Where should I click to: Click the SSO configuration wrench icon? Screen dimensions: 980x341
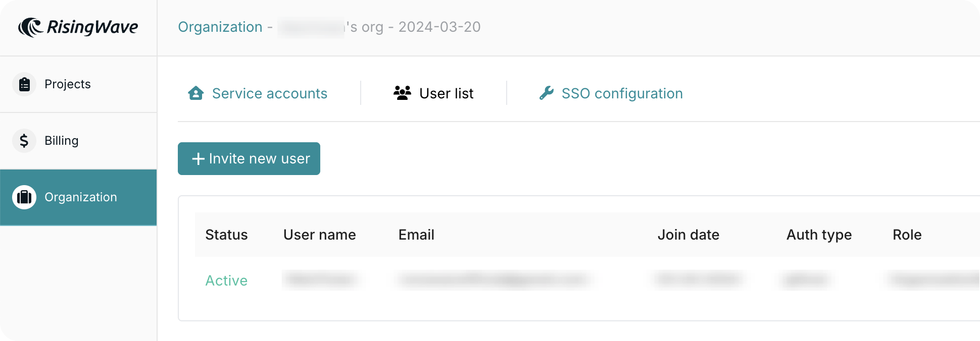(547, 93)
